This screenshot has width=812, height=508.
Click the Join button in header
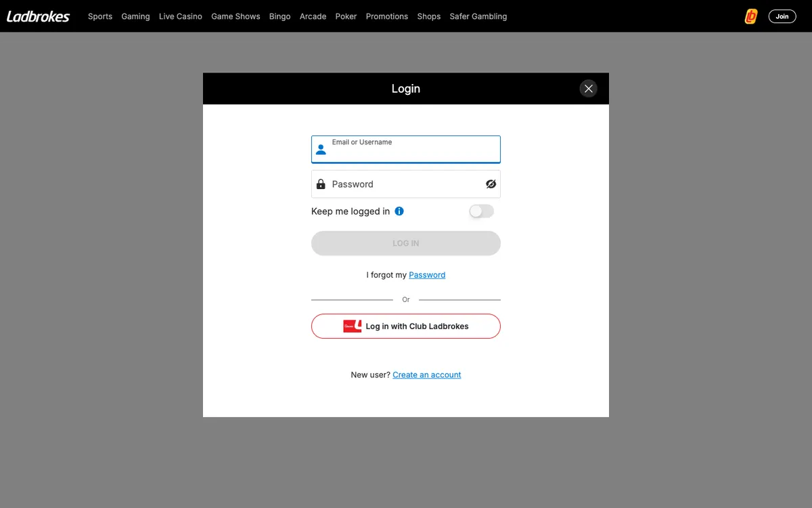(x=782, y=16)
